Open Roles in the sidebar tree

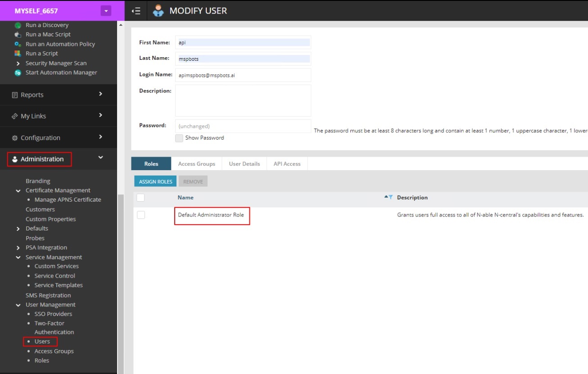click(42, 361)
